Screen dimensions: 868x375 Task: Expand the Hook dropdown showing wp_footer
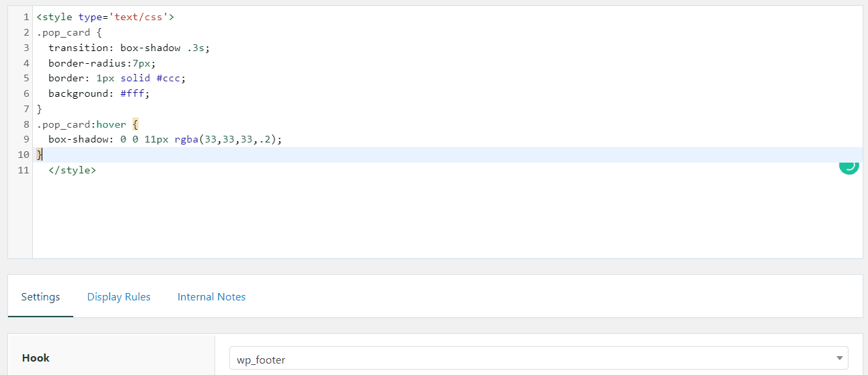point(539,358)
